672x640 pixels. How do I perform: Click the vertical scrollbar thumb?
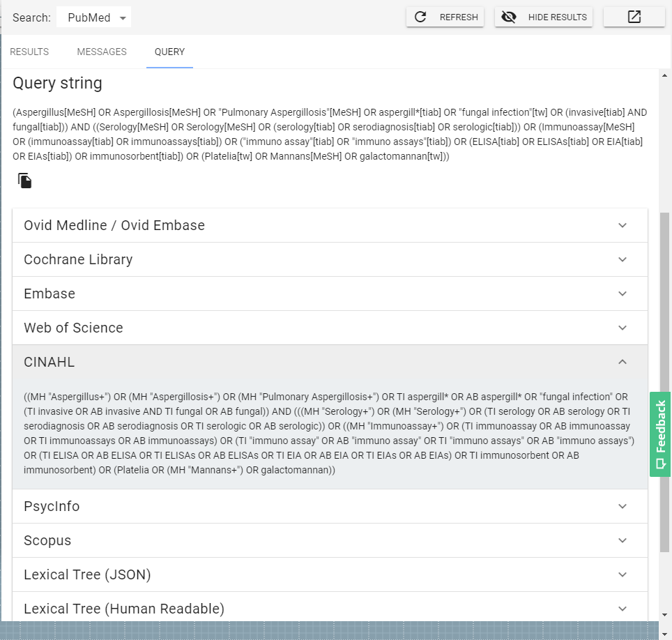[x=664, y=376]
